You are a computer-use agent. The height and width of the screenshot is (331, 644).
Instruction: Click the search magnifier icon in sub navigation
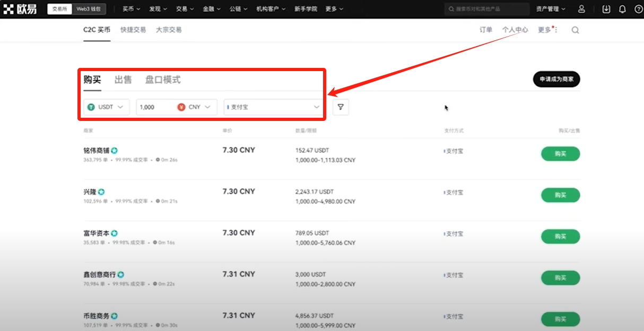pos(575,30)
